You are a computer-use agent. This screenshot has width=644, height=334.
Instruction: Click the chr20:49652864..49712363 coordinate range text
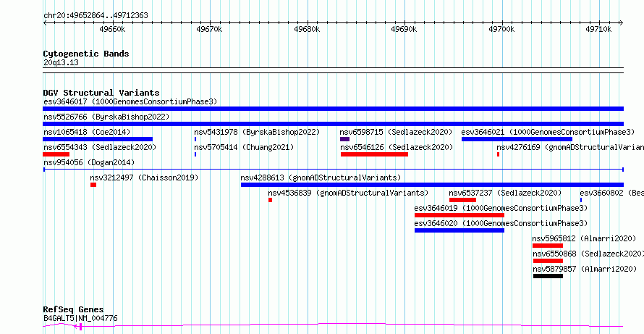[x=96, y=16]
